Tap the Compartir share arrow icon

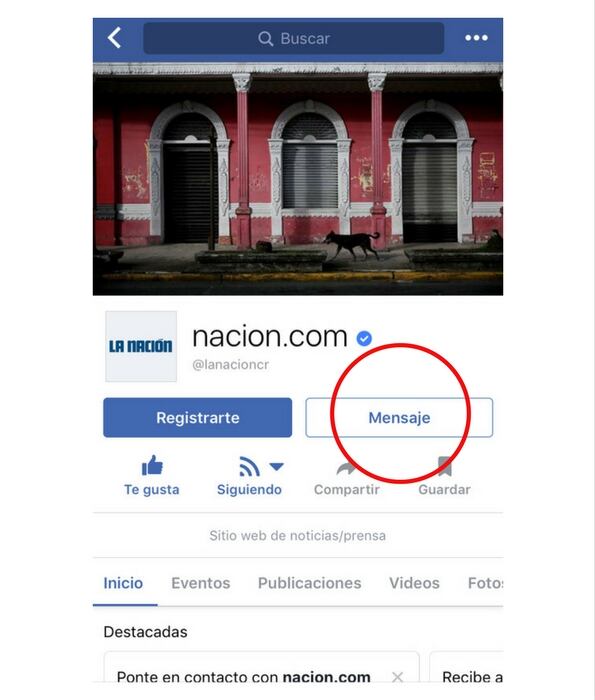pos(346,468)
